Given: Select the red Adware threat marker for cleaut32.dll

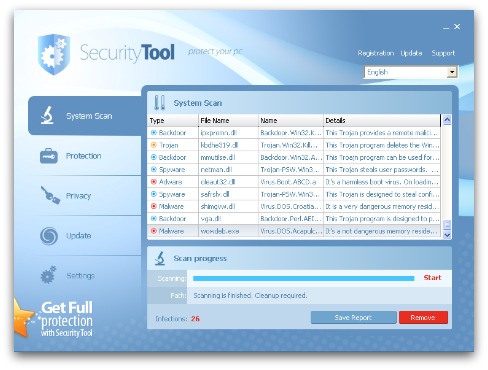Looking at the screenshot, I should point(154,182).
